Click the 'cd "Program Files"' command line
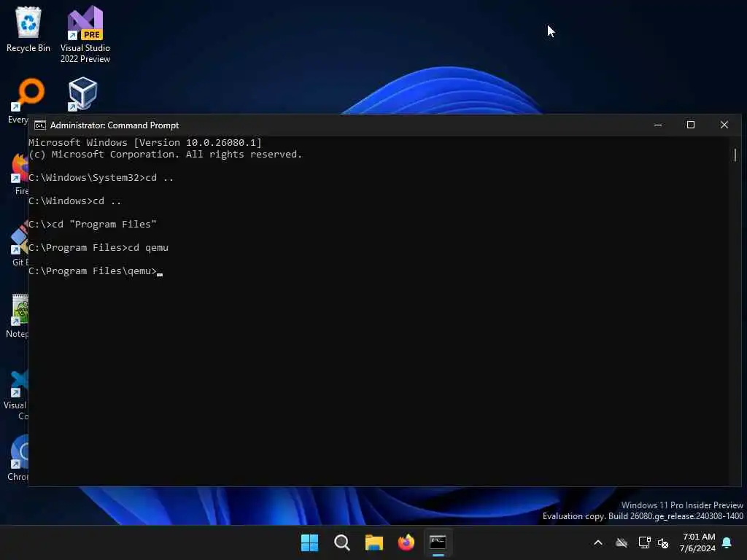The image size is (747, 560). click(93, 225)
